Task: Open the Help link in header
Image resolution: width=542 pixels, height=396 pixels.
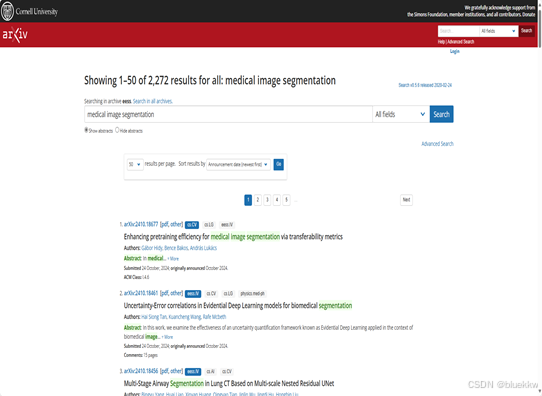Action: (441, 42)
